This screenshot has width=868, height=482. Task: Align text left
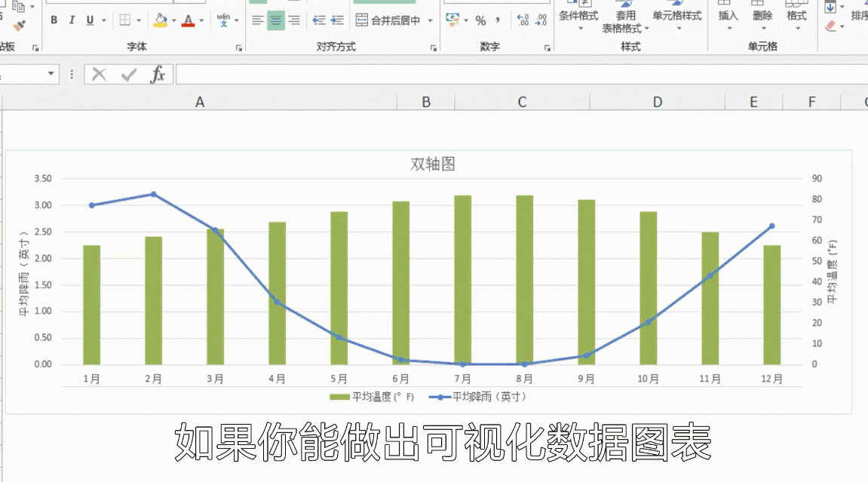click(x=257, y=20)
